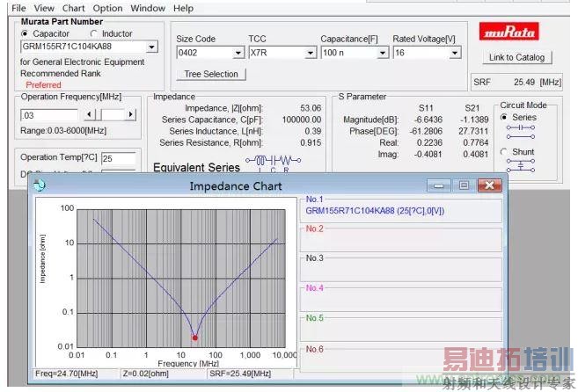Click the Range:0.03-6000[MHz] label
The image size is (578, 392).
pyautogui.click(x=63, y=131)
